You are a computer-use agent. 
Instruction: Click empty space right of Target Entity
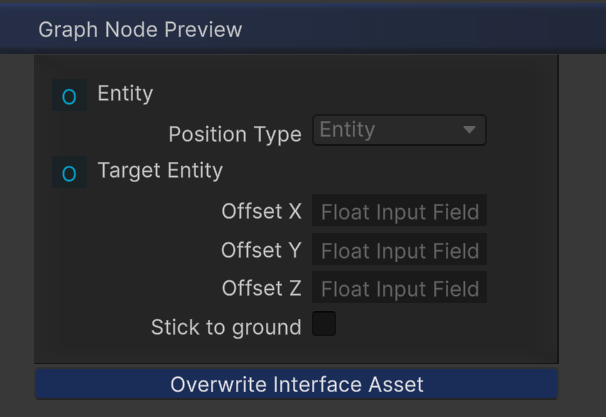pyautogui.click(x=400, y=172)
